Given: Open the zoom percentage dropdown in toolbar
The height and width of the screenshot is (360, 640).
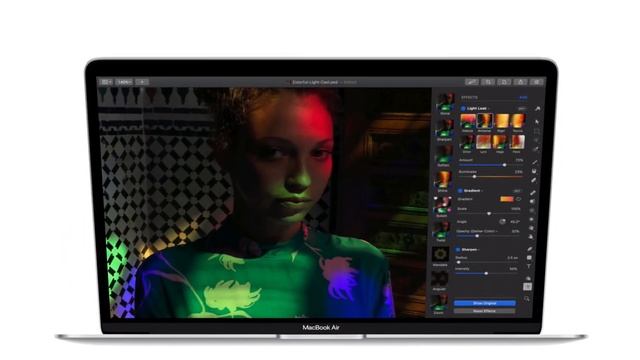Looking at the screenshot, I should (x=124, y=82).
